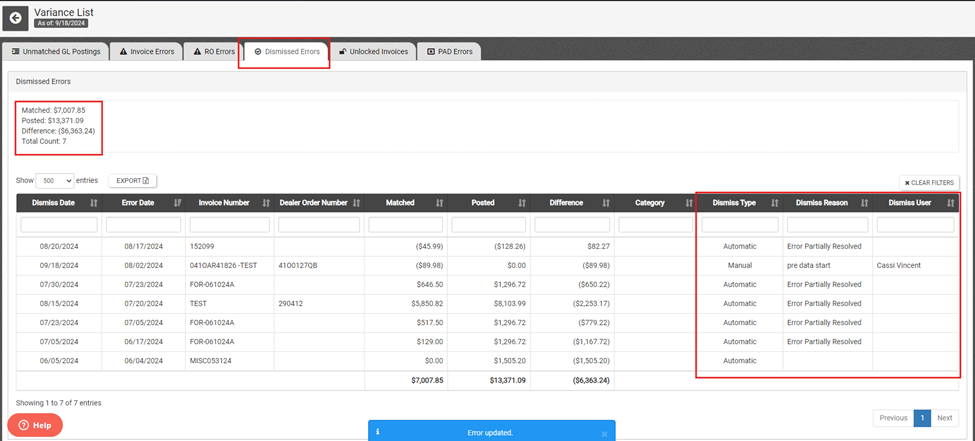Click the matched amount $646.50
This screenshot has height=441, width=975.
pos(429,284)
